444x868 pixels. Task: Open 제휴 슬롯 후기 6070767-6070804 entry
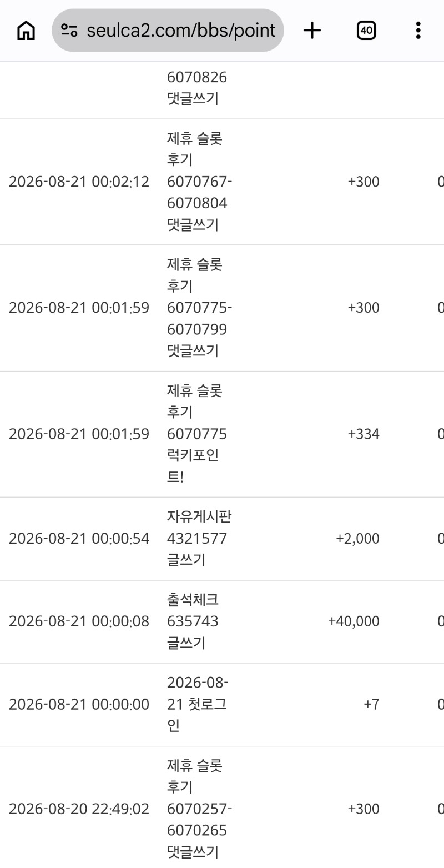199,182
